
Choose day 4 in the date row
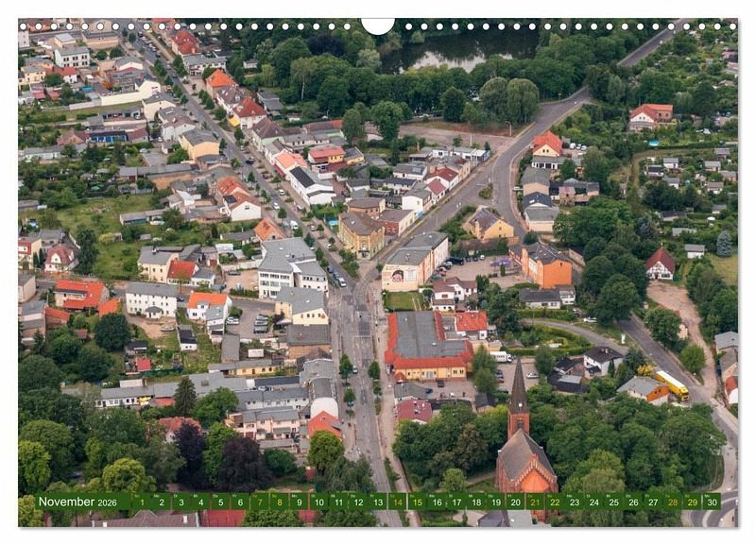pyautogui.click(x=201, y=502)
